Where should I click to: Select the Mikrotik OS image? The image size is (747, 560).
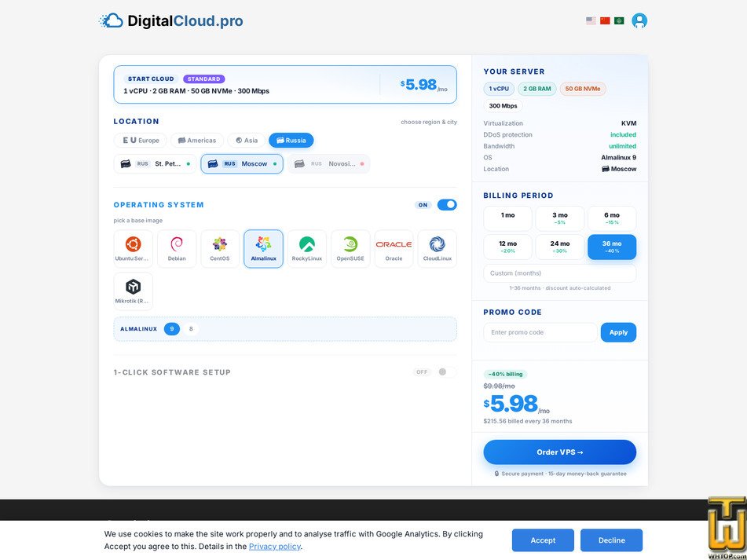(134, 291)
